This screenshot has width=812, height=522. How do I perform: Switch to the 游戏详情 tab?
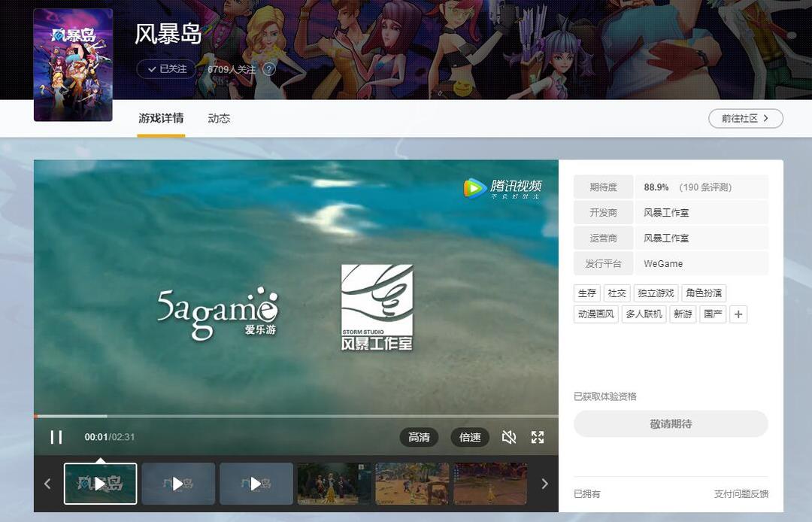161,119
